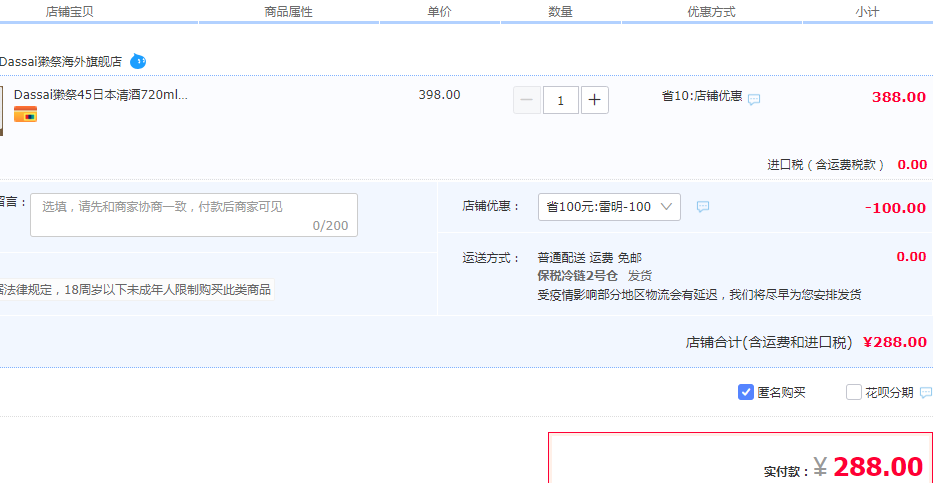Image resolution: width=942 pixels, height=483 pixels.
Task: Click the 进口税(含运费税款) label
Action: (826, 165)
